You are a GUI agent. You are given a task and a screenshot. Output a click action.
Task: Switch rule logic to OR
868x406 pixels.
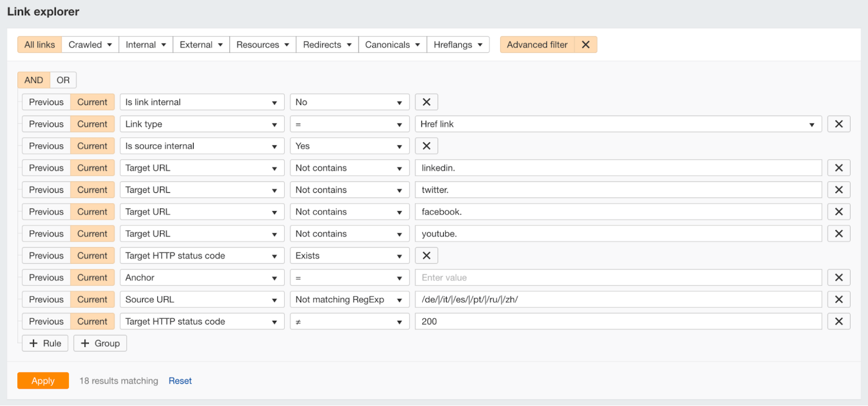click(63, 80)
